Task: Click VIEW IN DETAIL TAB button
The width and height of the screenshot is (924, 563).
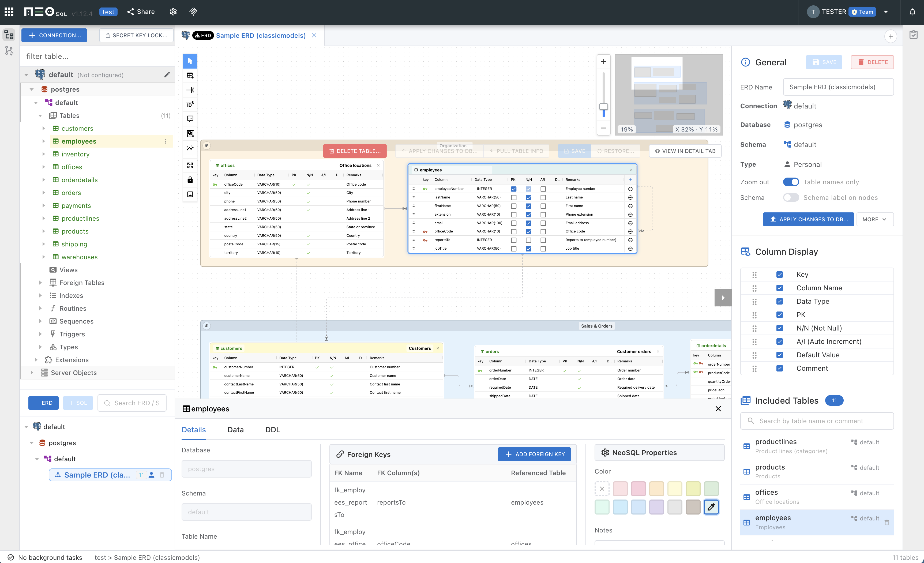Action: pos(685,151)
